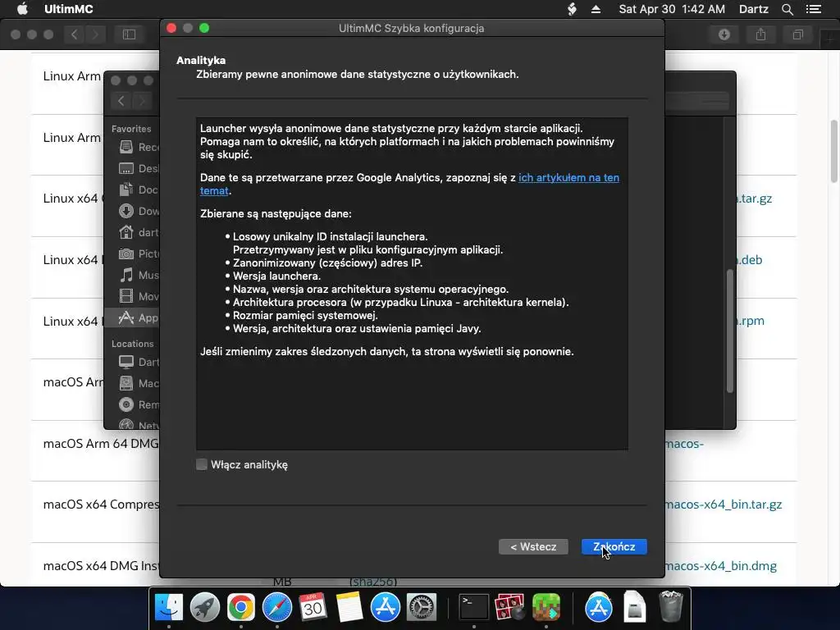
Task: Open Spotlight search magnifier in menu bar
Action: (787, 9)
